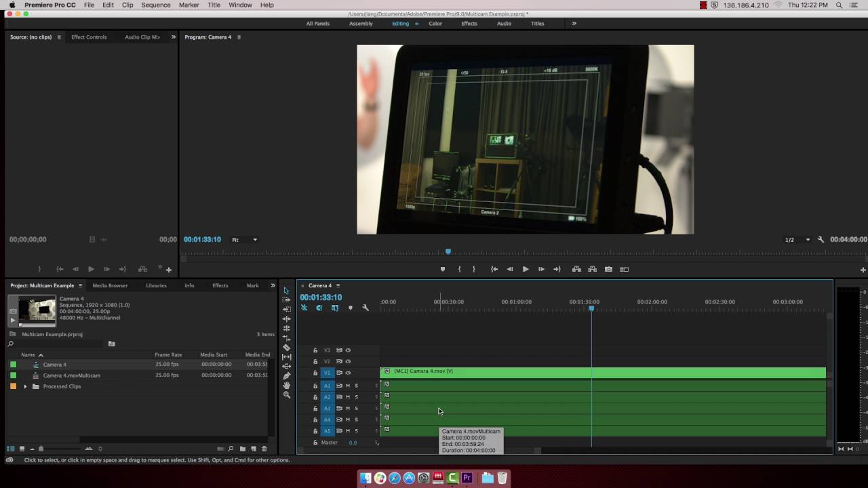The image size is (868, 488).
Task: Click Mark Out button in Program monitor
Action: 474,269
